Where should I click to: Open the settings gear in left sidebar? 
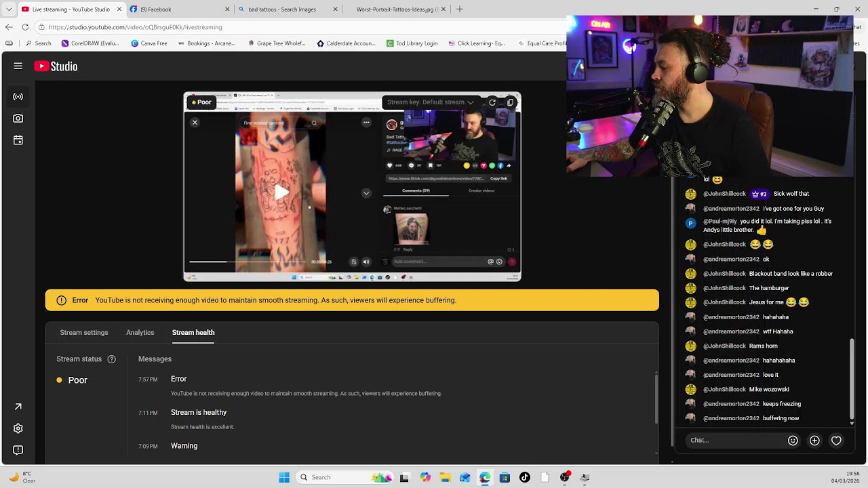click(x=18, y=428)
